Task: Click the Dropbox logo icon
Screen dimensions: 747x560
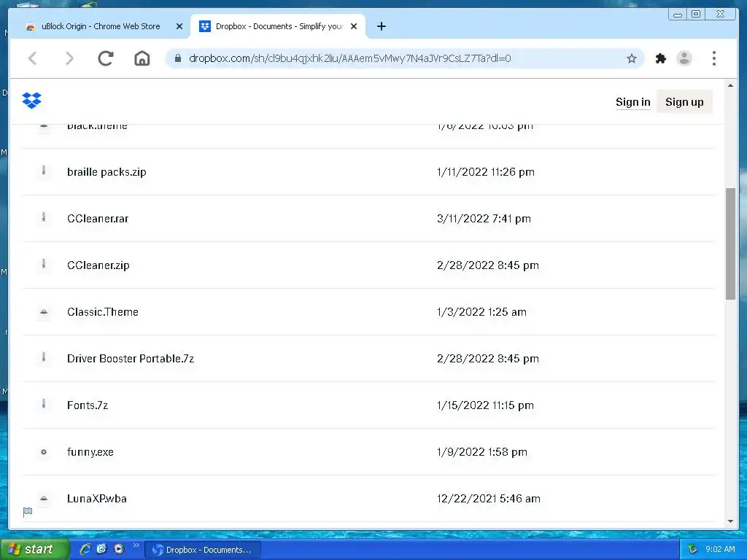Action: click(x=31, y=101)
